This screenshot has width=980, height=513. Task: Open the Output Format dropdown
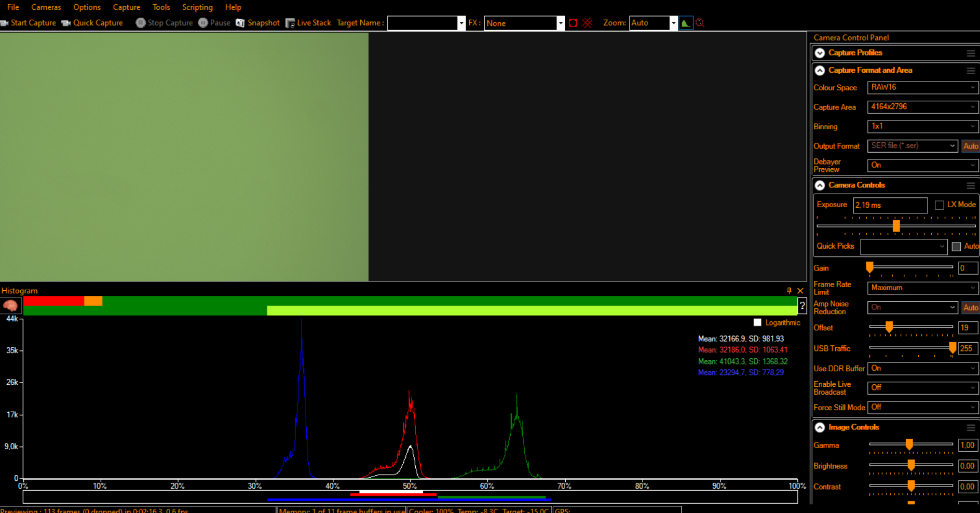coord(913,146)
